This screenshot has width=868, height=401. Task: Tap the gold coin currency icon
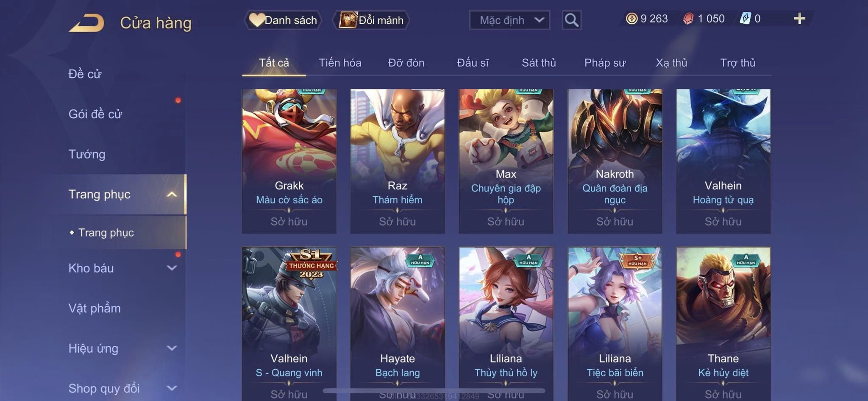point(632,19)
